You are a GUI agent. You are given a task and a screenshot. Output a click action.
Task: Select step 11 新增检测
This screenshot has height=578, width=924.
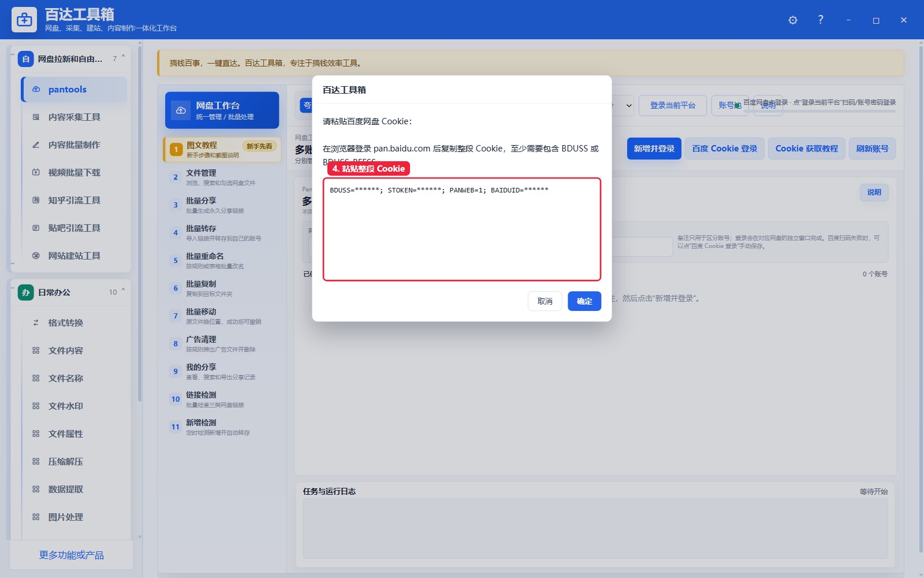[x=222, y=427]
